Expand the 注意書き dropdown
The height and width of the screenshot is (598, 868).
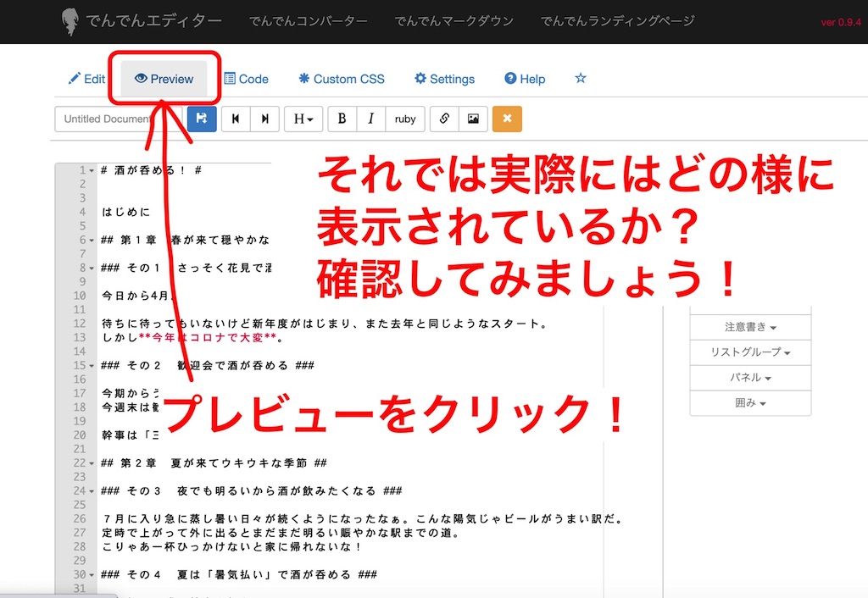(750, 327)
